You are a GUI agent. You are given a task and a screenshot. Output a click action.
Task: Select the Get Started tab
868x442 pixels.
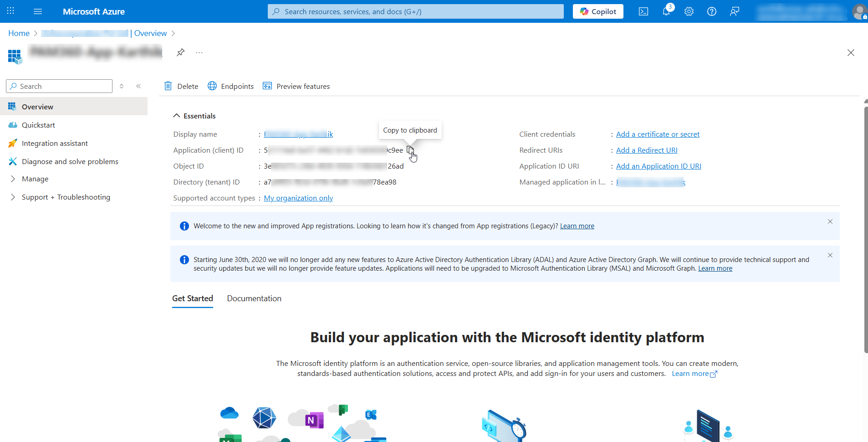(192, 298)
